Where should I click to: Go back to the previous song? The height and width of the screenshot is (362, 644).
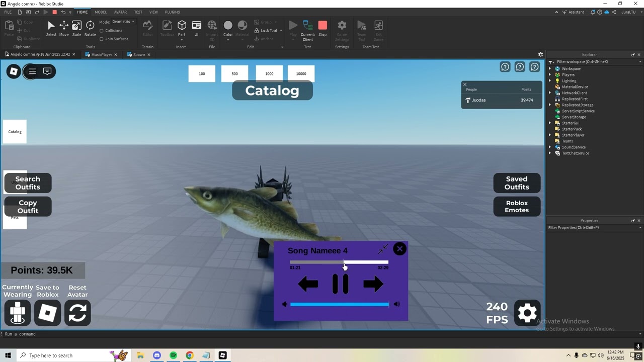[307, 284]
